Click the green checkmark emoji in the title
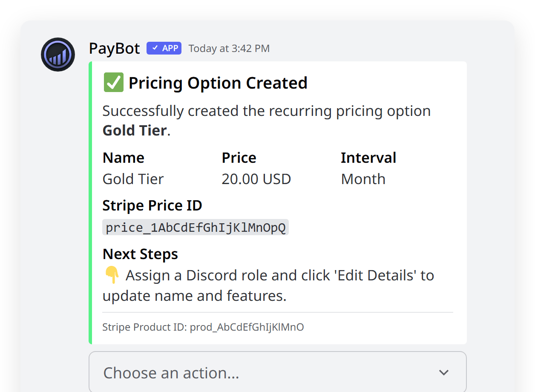 click(x=113, y=82)
